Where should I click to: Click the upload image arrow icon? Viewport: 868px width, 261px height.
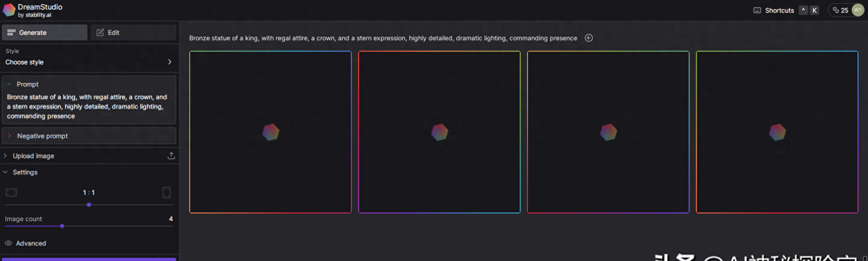(x=171, y=156)
